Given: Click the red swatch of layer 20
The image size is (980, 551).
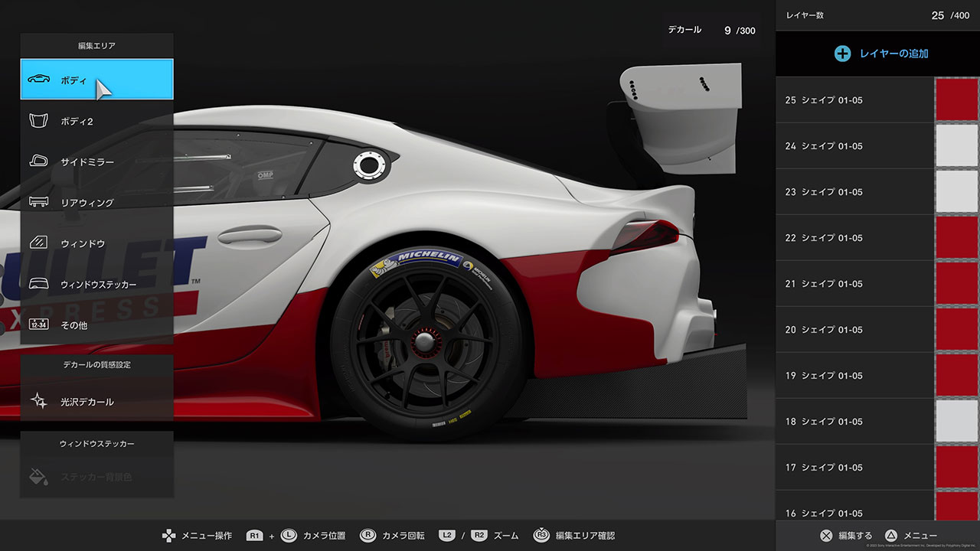Looking at the screenshot, I should pos(957,329).
